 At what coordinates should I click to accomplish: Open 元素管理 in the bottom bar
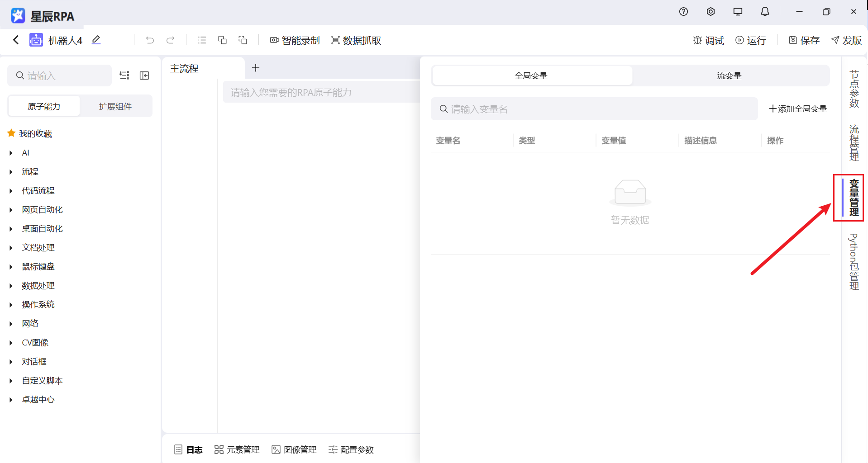point(237,449)
